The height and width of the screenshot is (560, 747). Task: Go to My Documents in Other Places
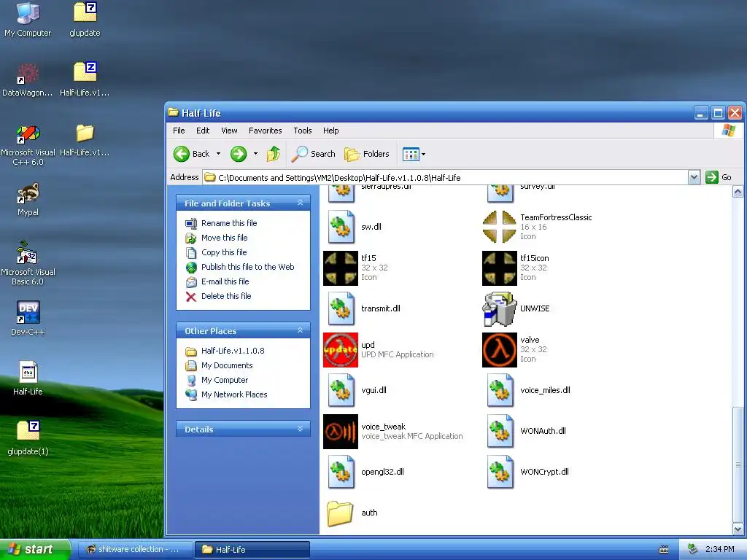tap(227, 366)
